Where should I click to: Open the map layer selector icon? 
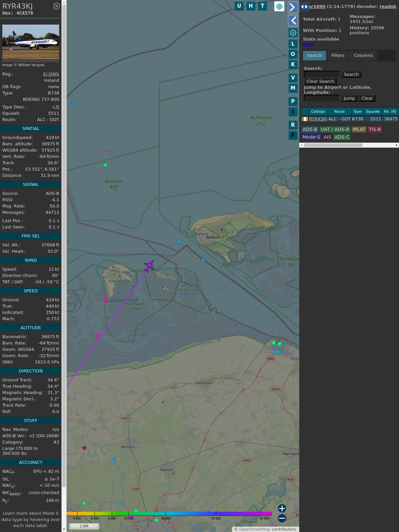pos(279,6)
